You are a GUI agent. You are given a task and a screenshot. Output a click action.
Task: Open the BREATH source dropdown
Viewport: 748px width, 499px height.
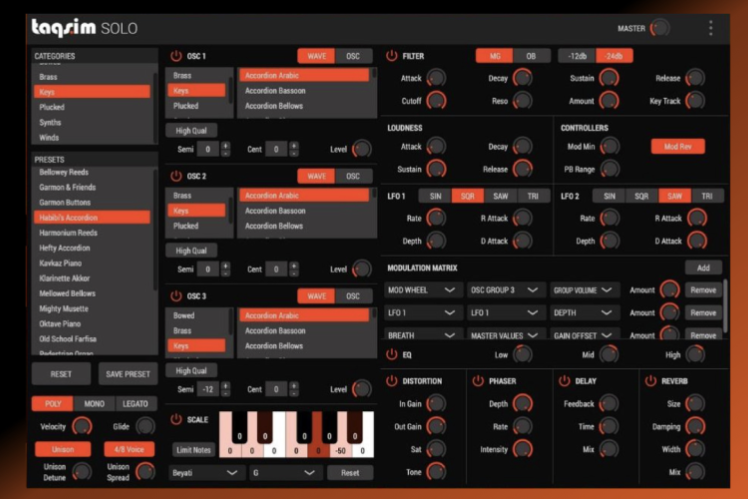[x=422, y=335]
